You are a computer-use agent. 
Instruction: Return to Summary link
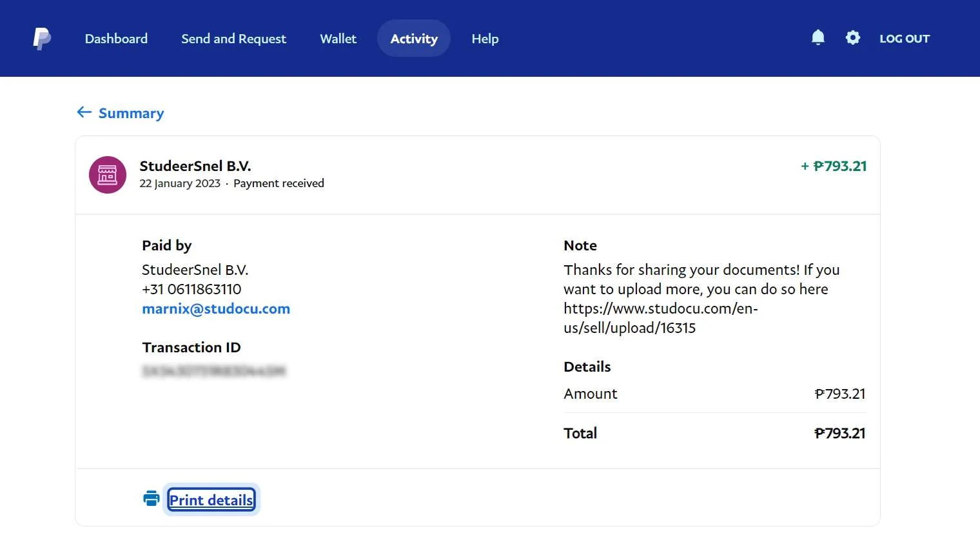(x=131, y=113)
